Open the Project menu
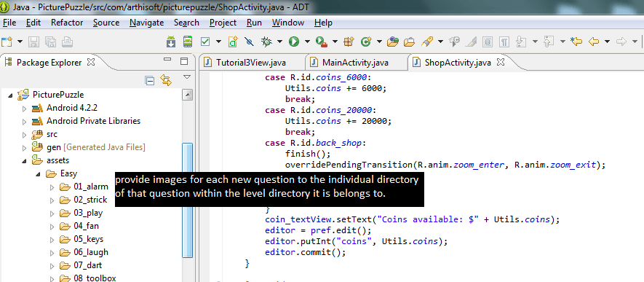The width and height of the screenshot is (644, 282). pos(223,23)
